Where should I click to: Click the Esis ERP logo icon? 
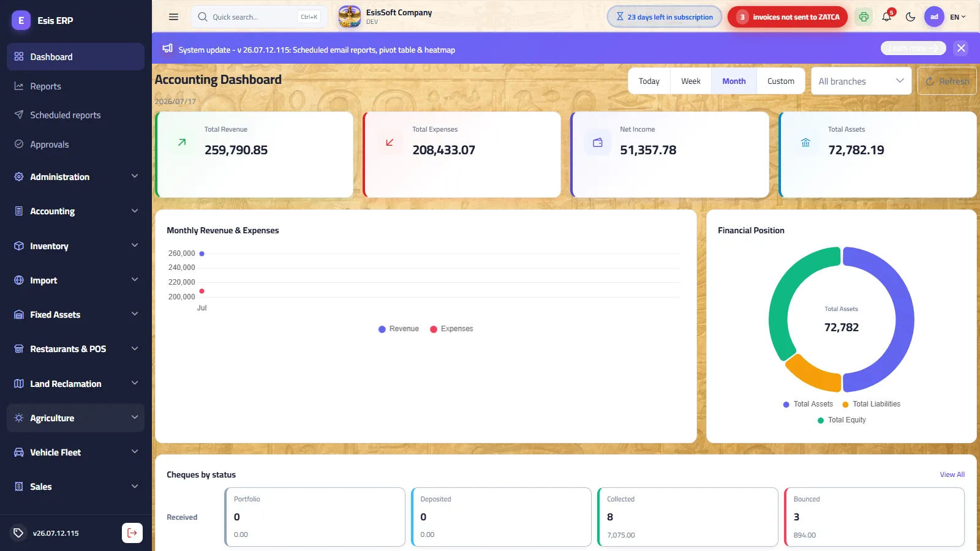pyautogui.click(x=21, y=20)
